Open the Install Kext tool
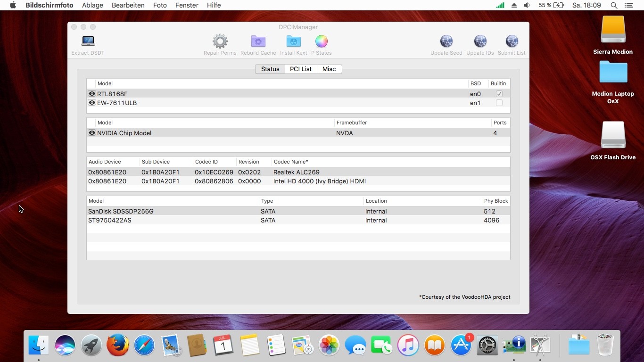Viewport: 644px width, 362px height. point(293,41)
